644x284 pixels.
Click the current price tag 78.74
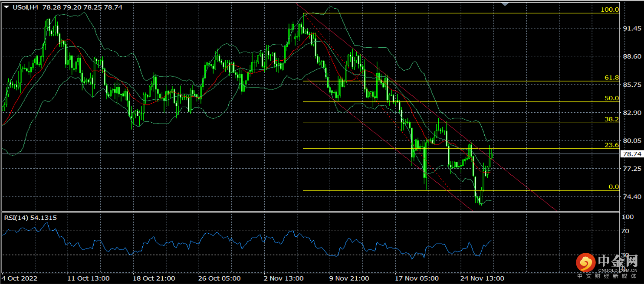click(x=631, y=154)
